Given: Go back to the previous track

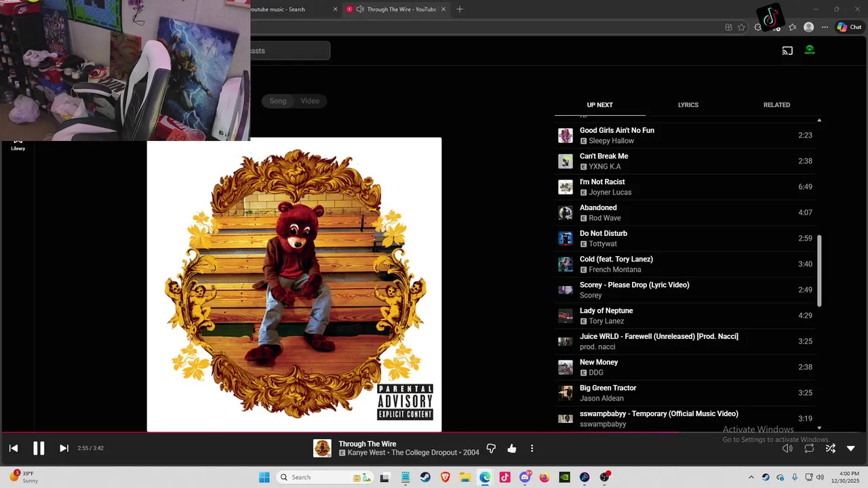Looking at the screenshot, I should point(14,448).
